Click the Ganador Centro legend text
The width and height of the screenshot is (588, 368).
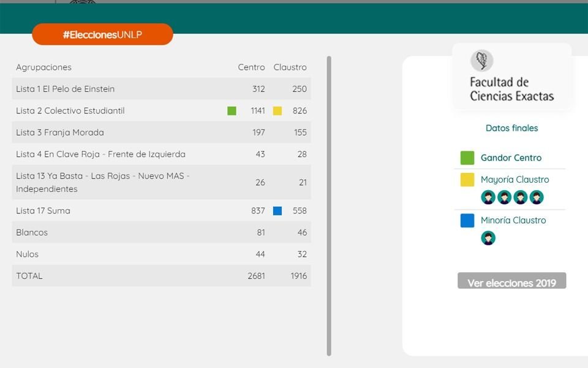point(511,158)
